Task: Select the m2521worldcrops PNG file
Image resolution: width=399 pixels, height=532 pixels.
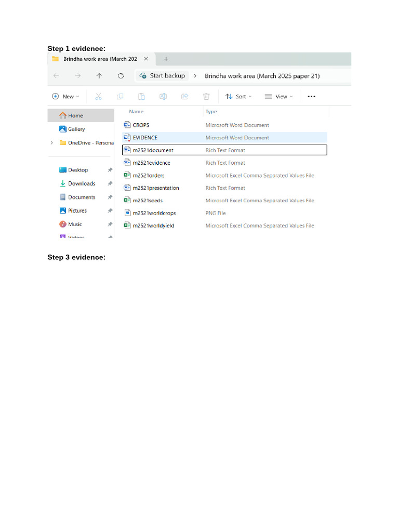Action: tap(224, 213)
